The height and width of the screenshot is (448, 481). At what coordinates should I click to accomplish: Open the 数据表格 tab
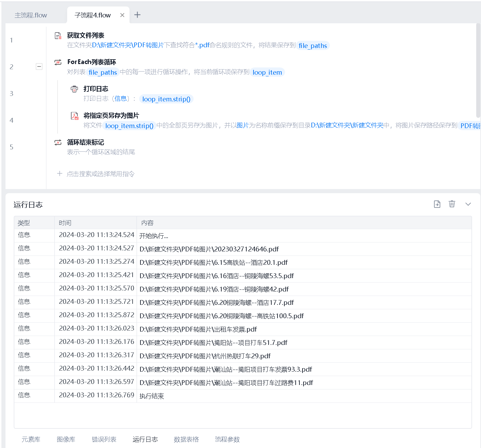tap(186, 439)
